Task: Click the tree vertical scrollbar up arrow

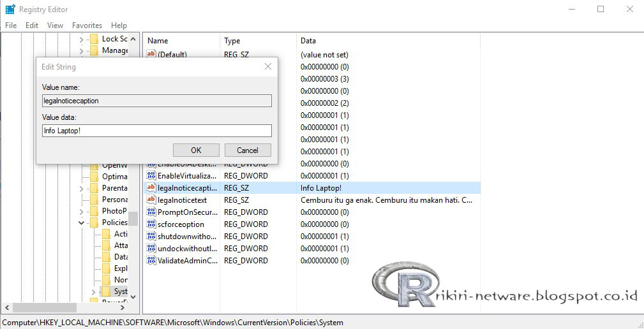Action: coord(133,39)
